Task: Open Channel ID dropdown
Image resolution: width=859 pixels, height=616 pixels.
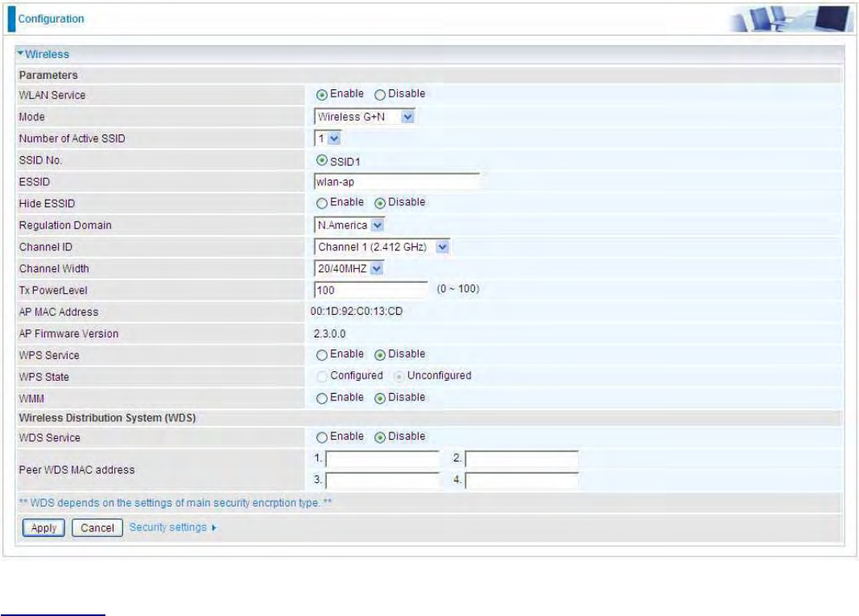Action: (x=382, y=247)
